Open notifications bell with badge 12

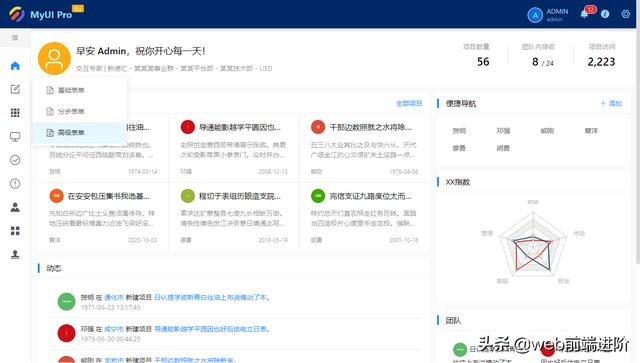[584, 14]
